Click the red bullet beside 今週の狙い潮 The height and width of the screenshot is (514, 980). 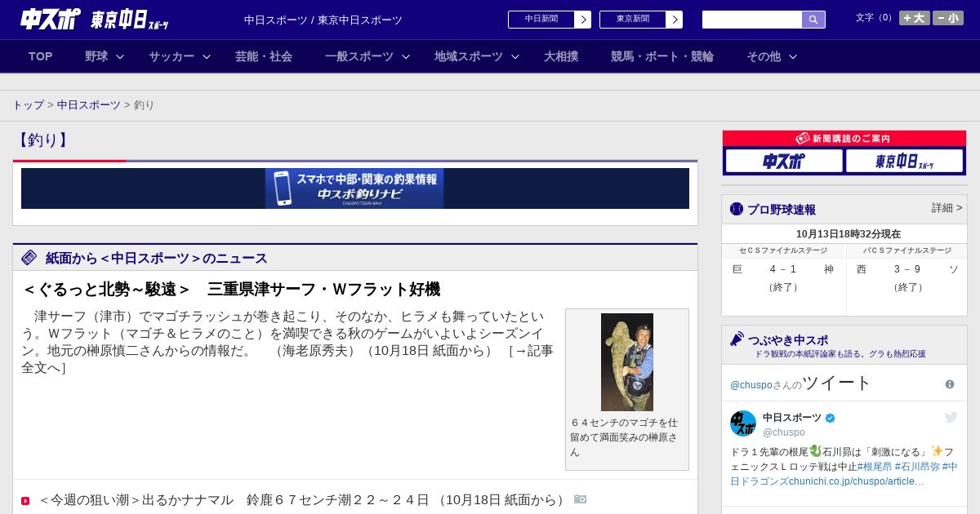click(x=25, y=501)
